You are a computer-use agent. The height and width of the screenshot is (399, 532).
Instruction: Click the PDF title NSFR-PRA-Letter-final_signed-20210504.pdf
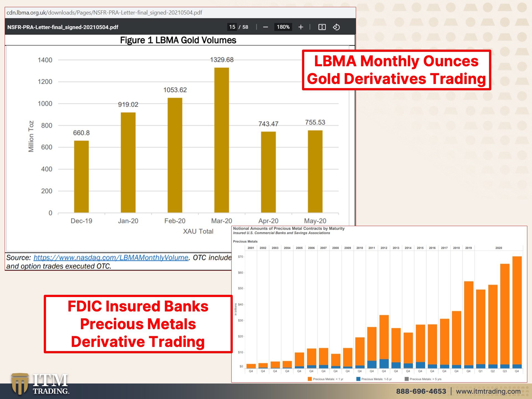63,27
